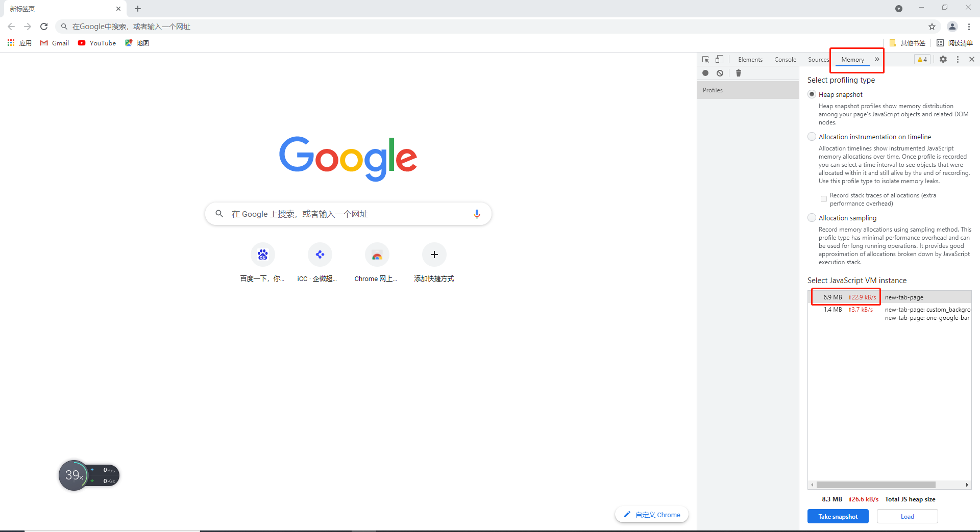Click the Take snapshot button
Image resolution: width=980 pixels, height=532 pixels.
pyautogui.click(x=838, y=516)
